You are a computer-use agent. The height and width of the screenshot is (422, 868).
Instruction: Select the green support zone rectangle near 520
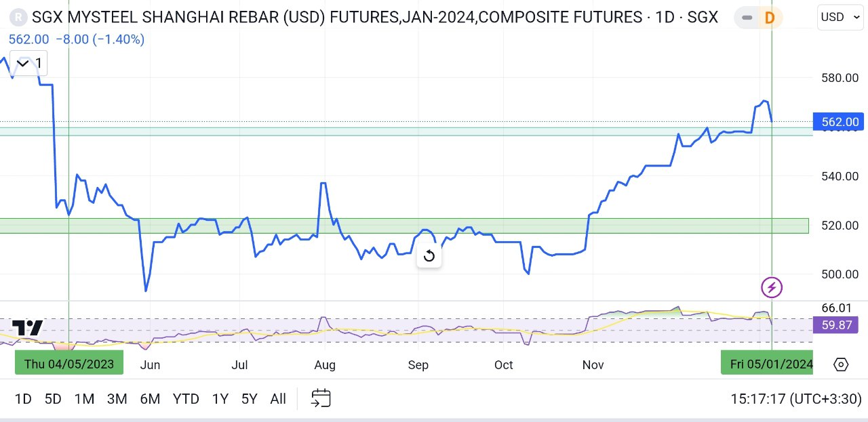pos(404,226)
